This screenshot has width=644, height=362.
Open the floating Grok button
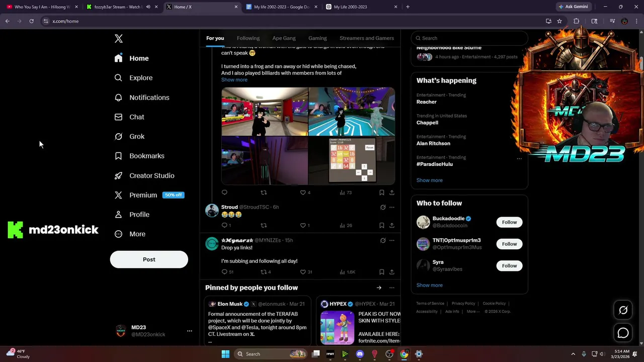click(x=623, y=310)
